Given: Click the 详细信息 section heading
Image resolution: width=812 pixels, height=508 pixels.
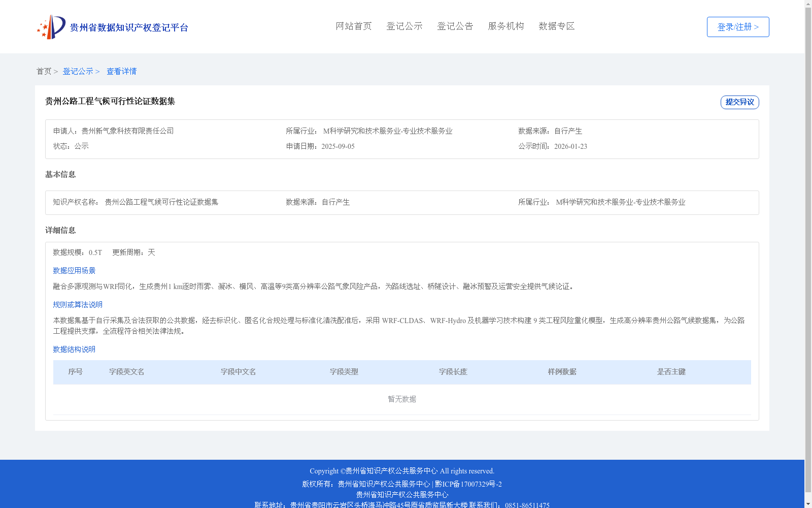Looking at the screenshot, I should [x=60, y=230].
